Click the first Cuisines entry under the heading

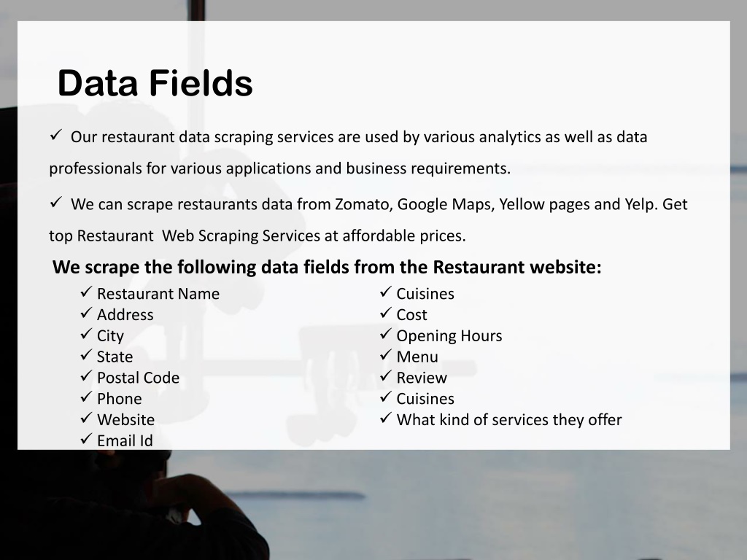425,294
